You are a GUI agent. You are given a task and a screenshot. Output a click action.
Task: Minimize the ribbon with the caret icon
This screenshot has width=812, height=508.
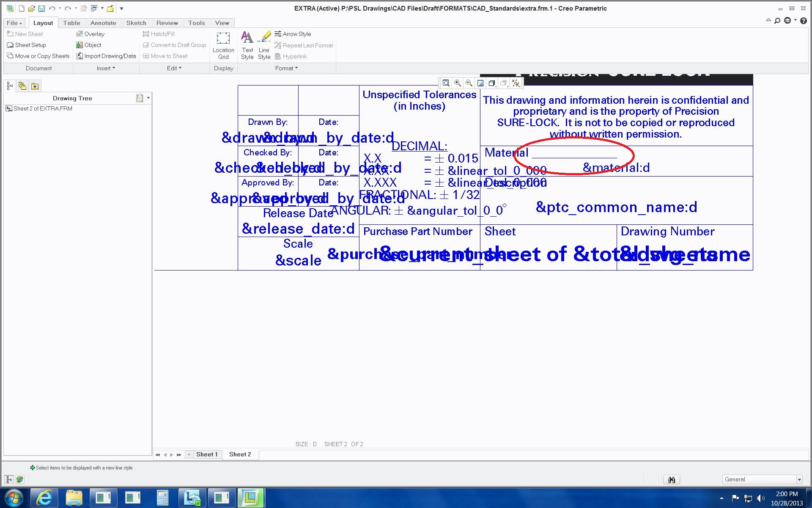[x=768, y=20]
